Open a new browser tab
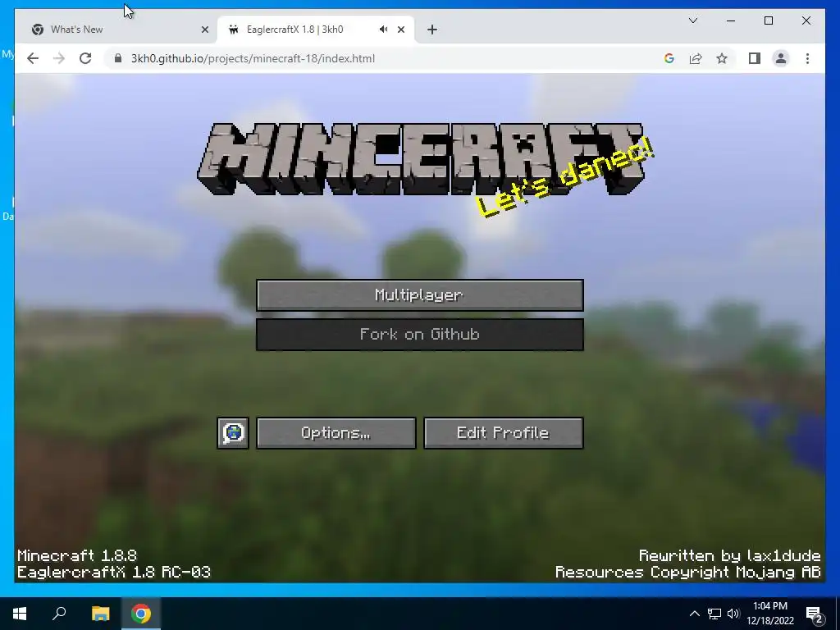840x630 pixels. point(432,30)
